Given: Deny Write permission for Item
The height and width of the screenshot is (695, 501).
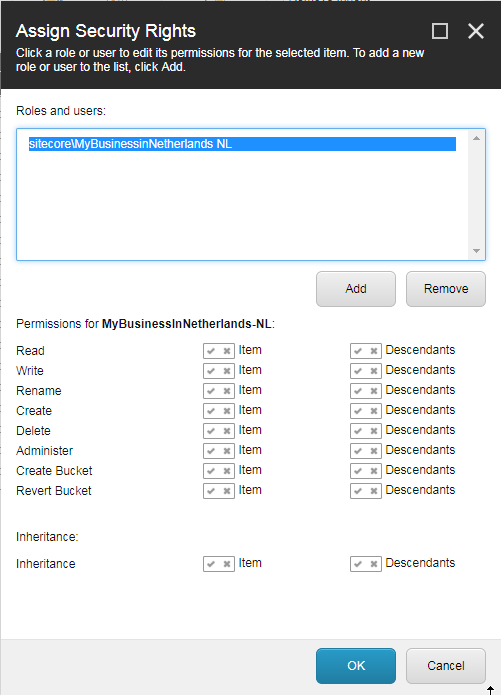Looking at the screenshot, I should [x=227, y=371].
